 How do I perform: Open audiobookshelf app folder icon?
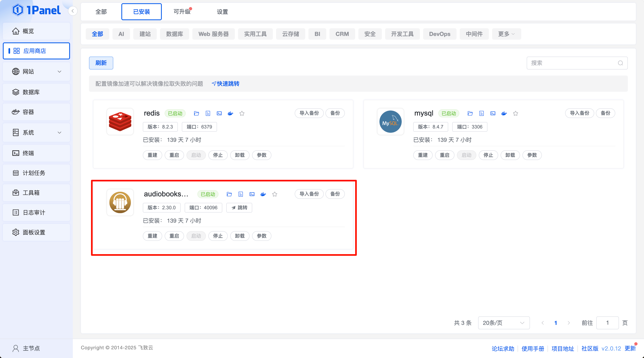[x=229, y=194]
